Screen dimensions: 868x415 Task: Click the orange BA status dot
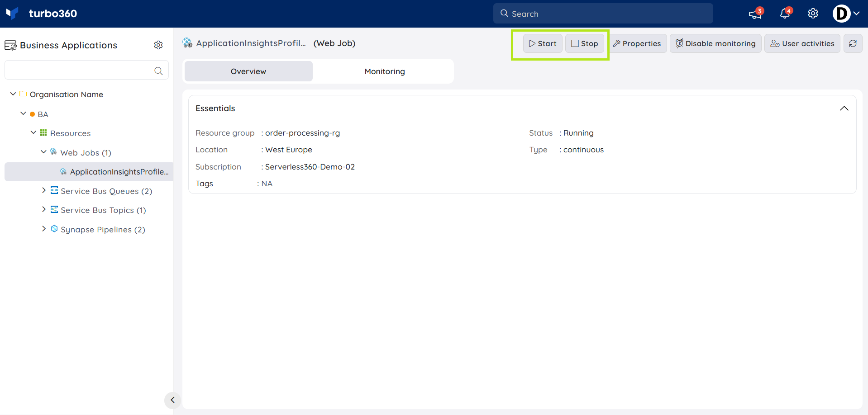pos(32,114)
